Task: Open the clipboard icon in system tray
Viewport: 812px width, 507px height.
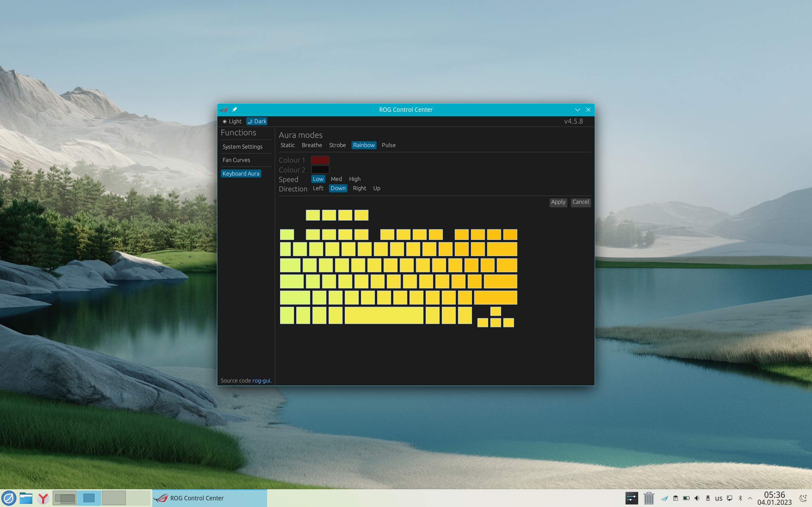Action: click(675, 498)
